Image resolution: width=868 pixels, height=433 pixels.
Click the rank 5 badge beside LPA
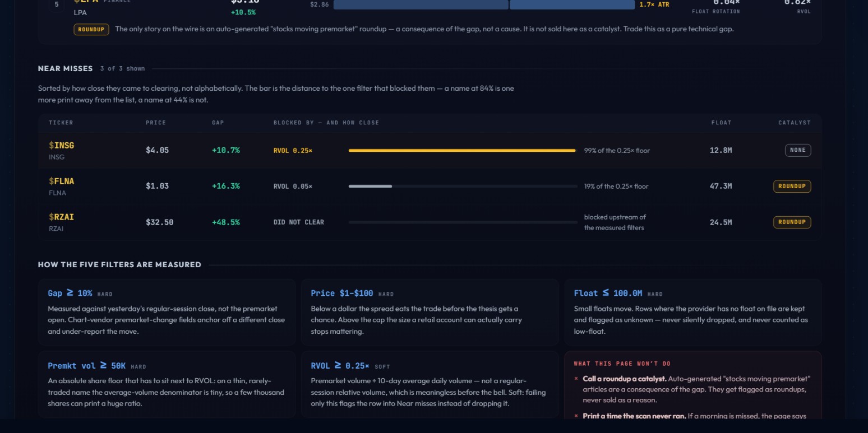56,4
